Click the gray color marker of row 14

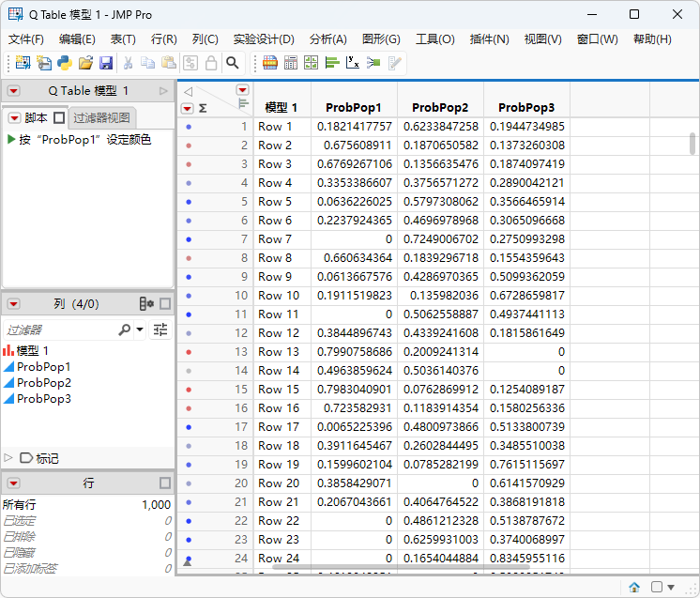pos(189,371)
